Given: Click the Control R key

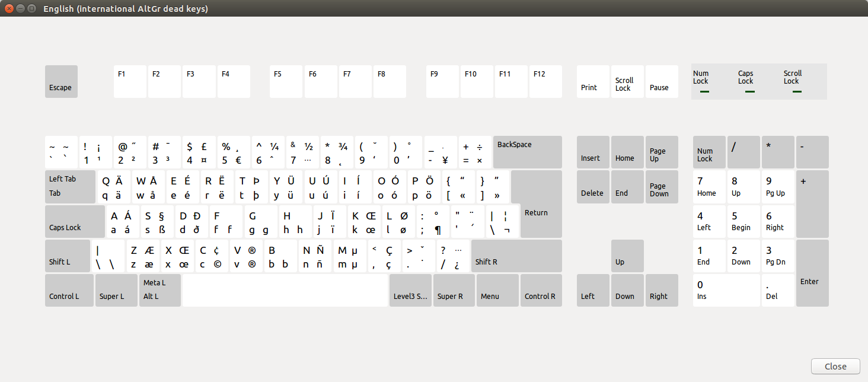Looking at the screenshot, I should pos(541,290).
